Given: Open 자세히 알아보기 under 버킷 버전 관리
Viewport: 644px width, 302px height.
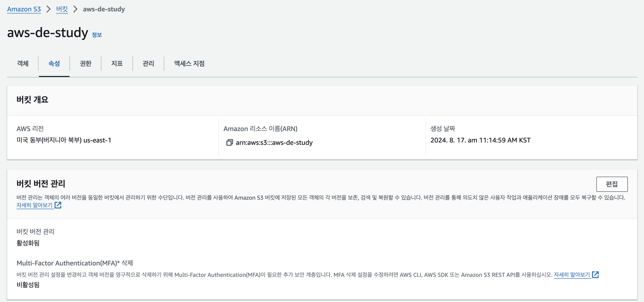Looking at the screenshot, I should coord(35,205).
